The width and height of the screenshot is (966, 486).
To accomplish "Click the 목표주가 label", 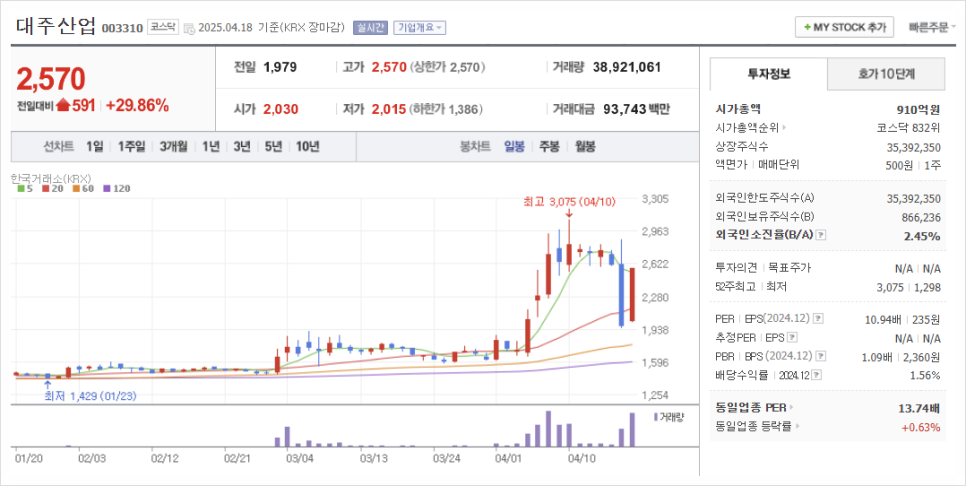I will 790,268.
